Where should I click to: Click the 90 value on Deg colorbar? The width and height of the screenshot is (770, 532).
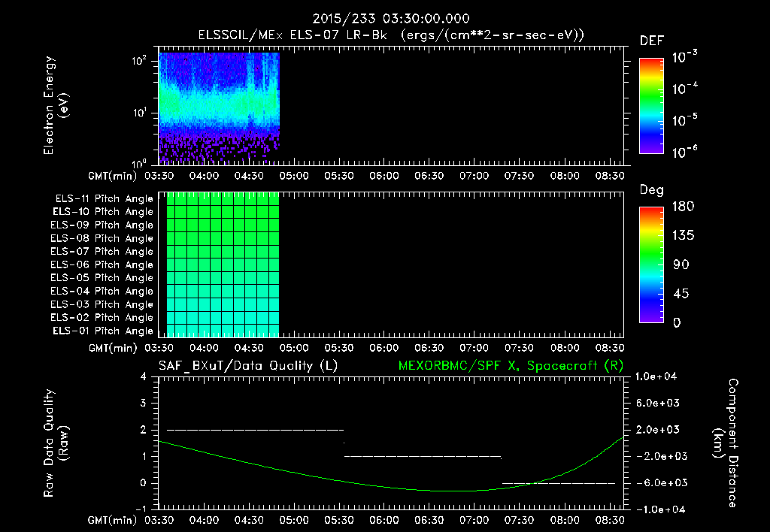point(681,264)
